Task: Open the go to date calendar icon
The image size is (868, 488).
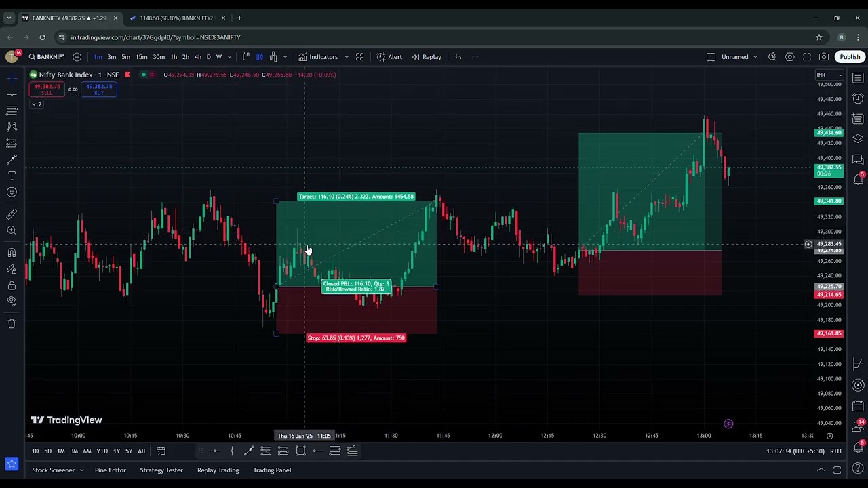Action: pos(161,451)
